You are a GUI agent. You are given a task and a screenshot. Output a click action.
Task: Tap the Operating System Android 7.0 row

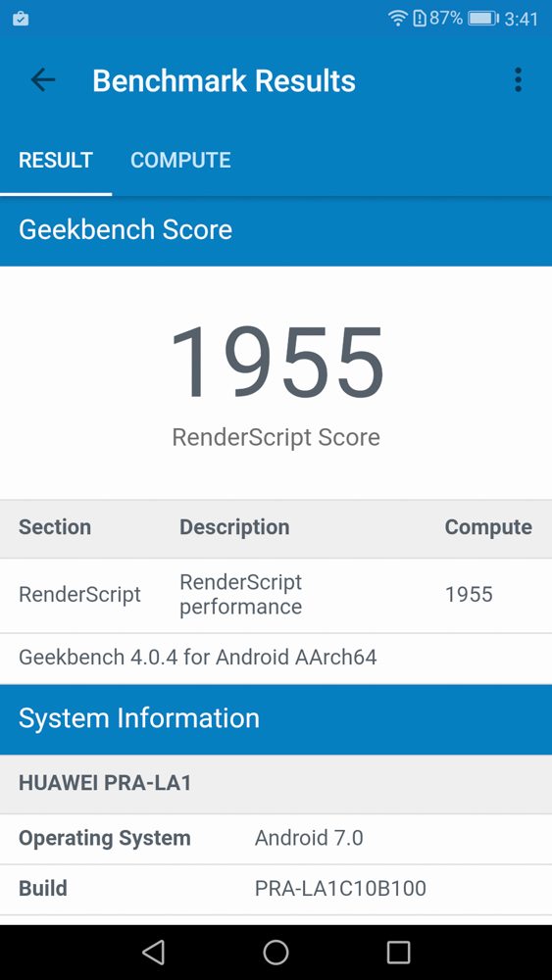tap(276, 839)
